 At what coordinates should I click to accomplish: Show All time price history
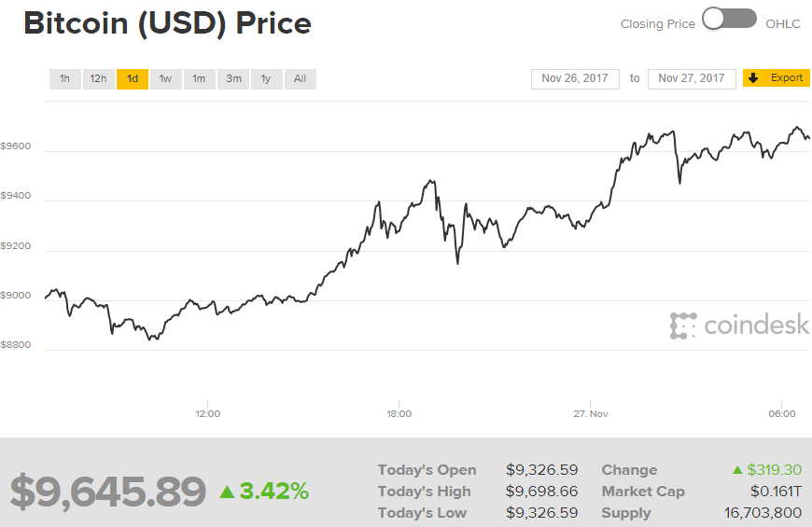(300, 79)
